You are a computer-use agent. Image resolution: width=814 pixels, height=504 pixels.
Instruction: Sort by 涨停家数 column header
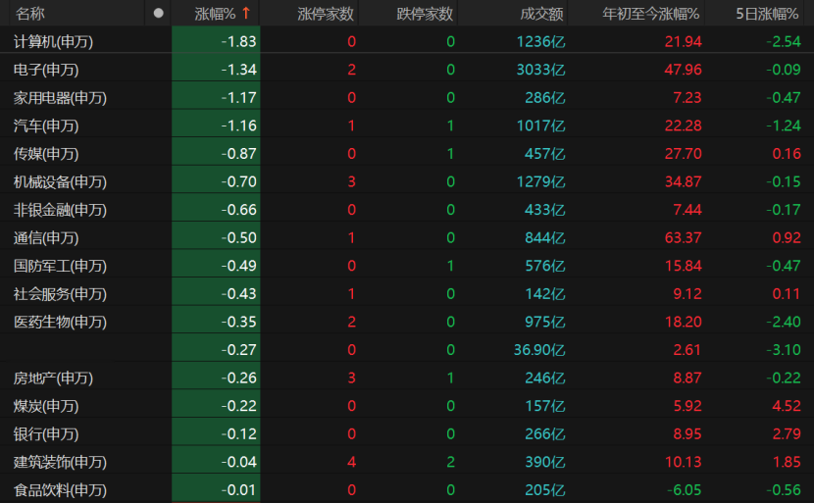326,14
